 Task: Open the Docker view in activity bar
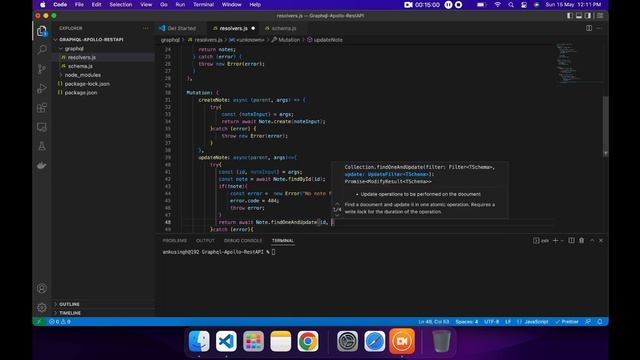pos(42,165)
